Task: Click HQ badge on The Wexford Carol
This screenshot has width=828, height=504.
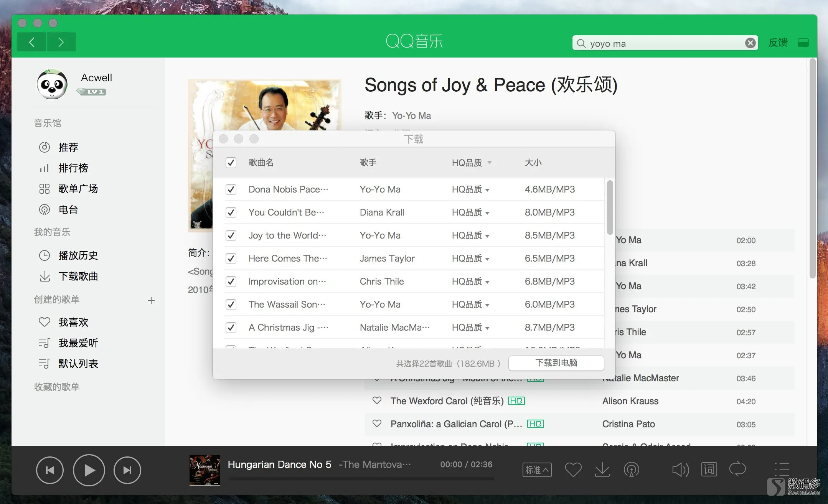Action: click(516, 401)
